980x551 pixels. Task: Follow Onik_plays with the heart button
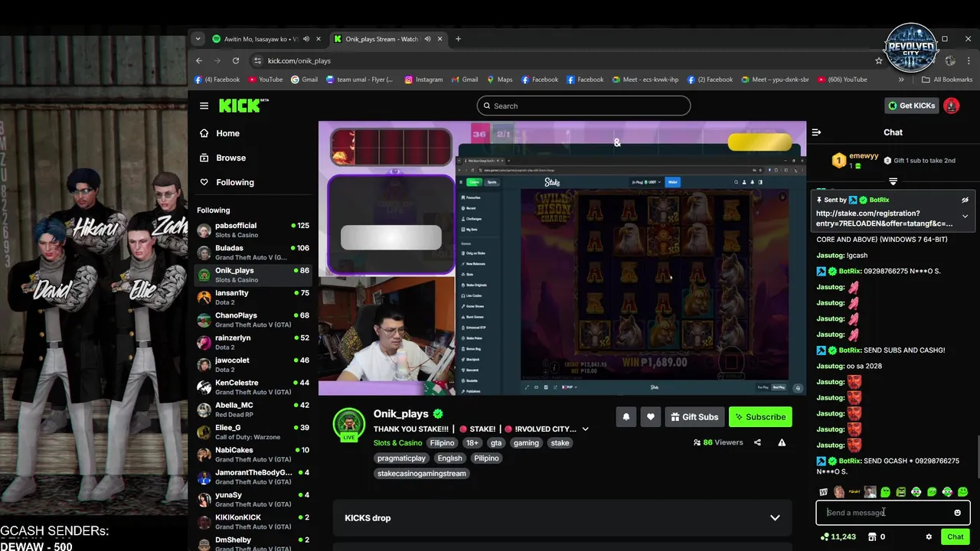coord(650,417)
